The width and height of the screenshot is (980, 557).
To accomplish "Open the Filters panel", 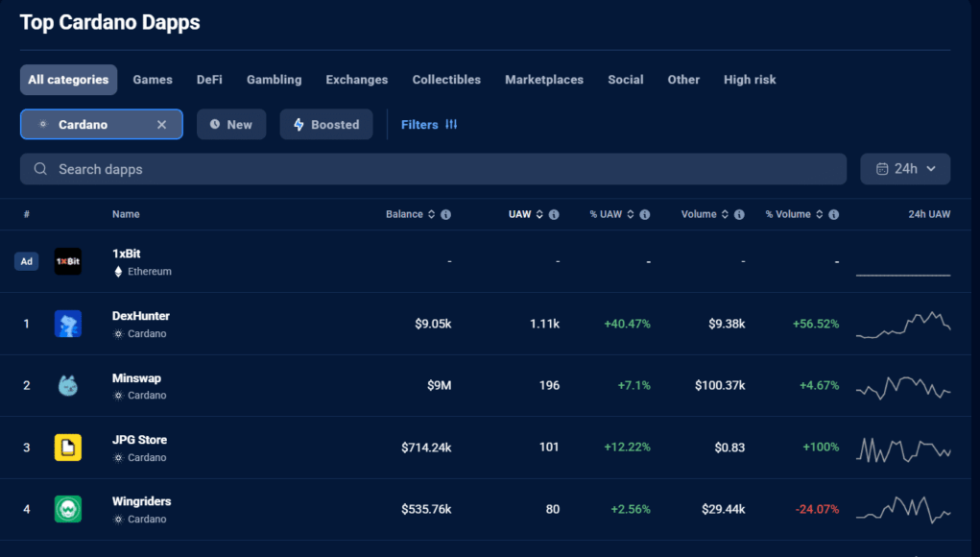I will [429, 125].
